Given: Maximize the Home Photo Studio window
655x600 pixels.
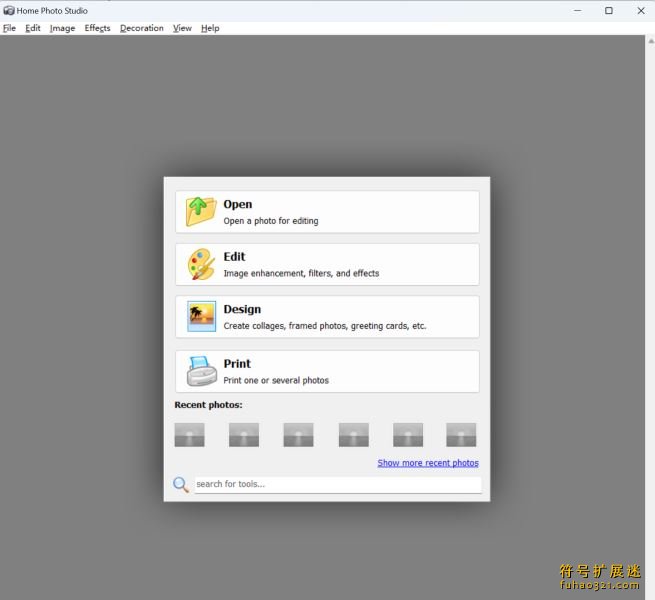Looking at the screenshot, I should (x=609, y=10).
